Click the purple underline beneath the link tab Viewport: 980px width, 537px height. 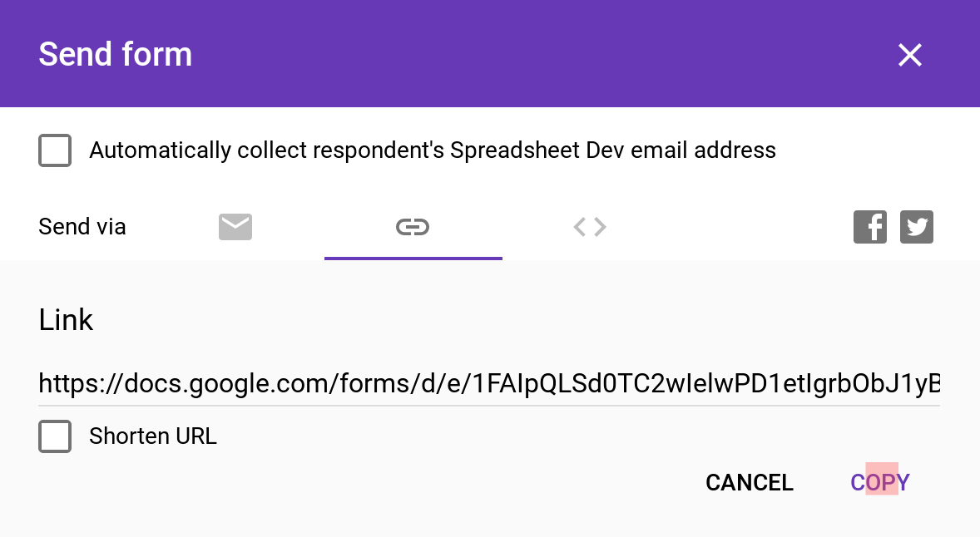click(413, 258)
